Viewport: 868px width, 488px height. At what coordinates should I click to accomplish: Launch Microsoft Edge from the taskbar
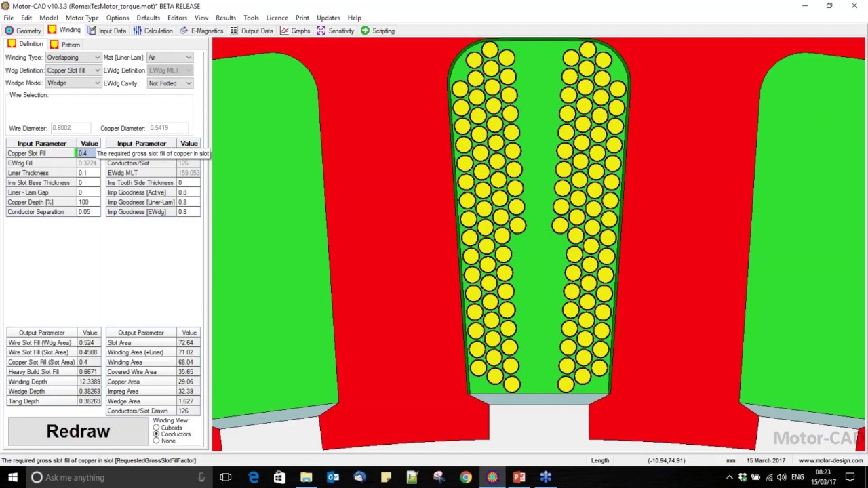tap(253, 477)
